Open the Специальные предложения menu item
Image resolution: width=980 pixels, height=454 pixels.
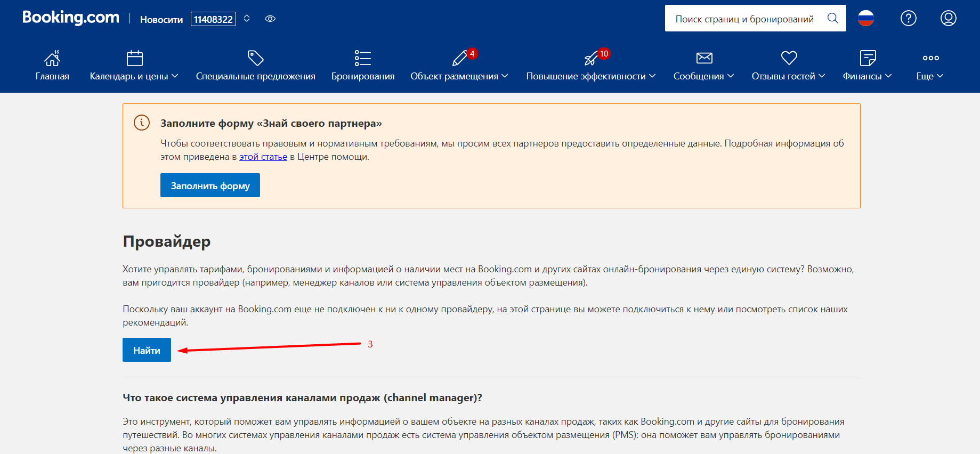(256, 76)
